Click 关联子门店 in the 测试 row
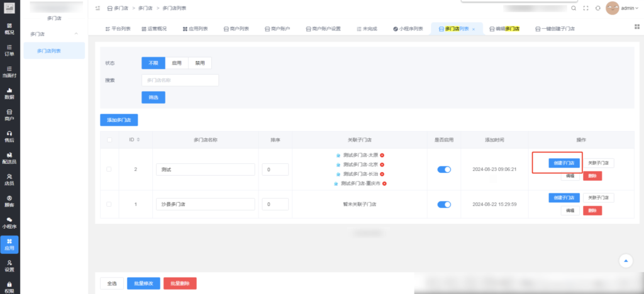Image resolution: width=644 pixels, height=294 pixels. tap(599, 163)
